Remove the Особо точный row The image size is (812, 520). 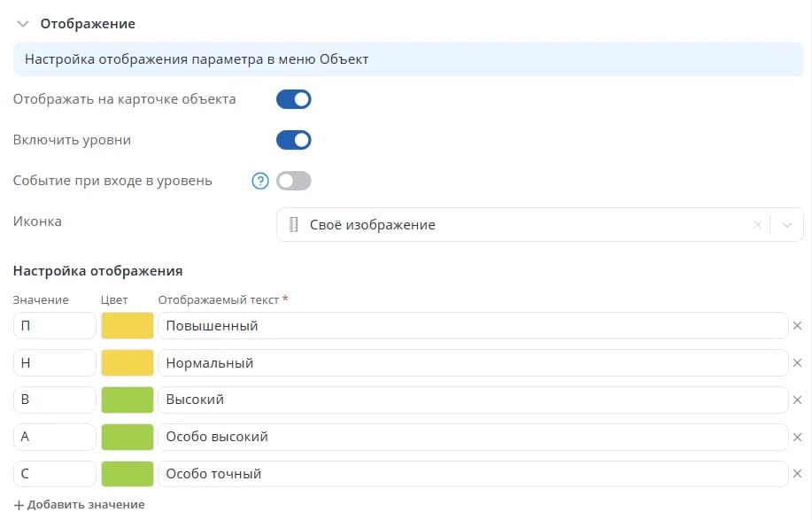coord(798,474)
